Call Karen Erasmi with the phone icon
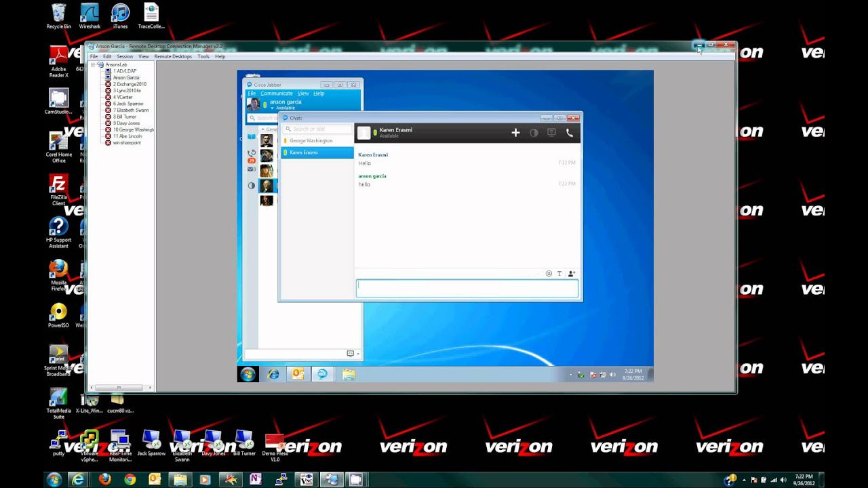 [570, 133]
